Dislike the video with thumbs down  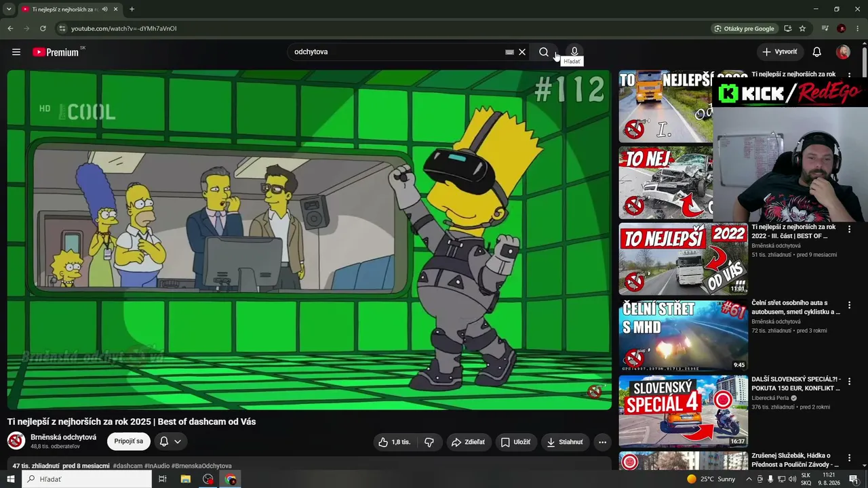click(429, 442)
